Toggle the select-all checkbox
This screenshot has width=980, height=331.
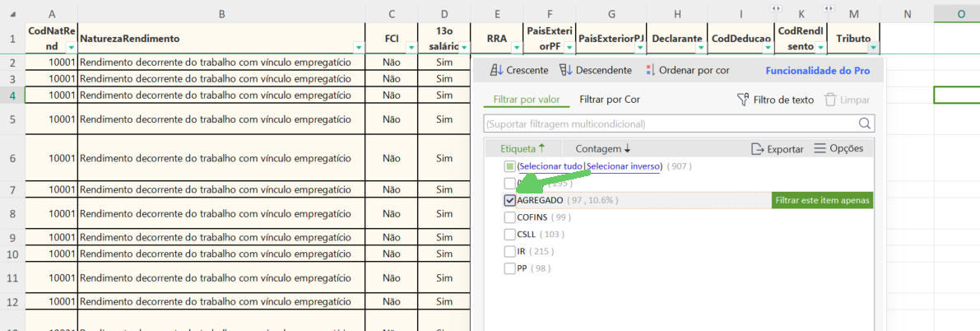(x=509, y=166)
